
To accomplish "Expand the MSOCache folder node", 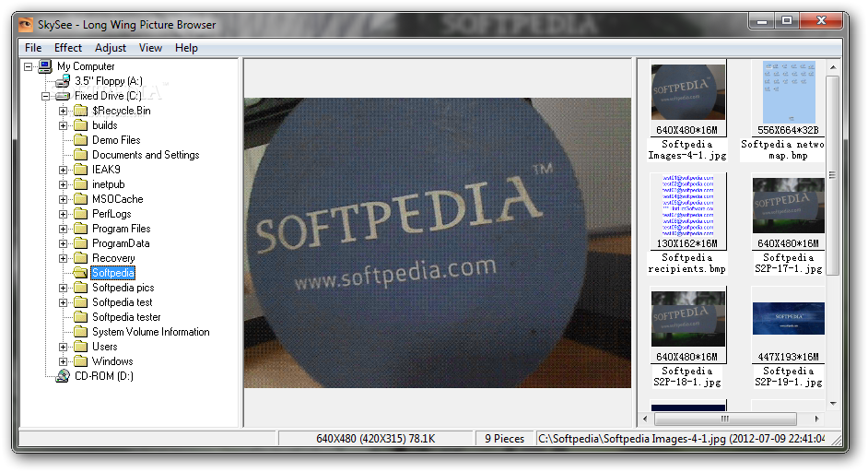I will tap(63, 199).
